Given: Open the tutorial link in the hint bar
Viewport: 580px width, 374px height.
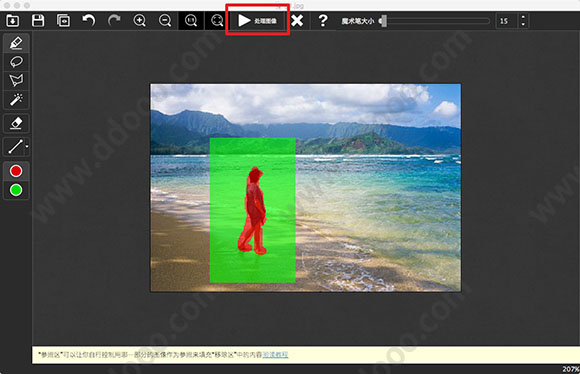Looking at the screenshot, I should click(x=275, y=355).
